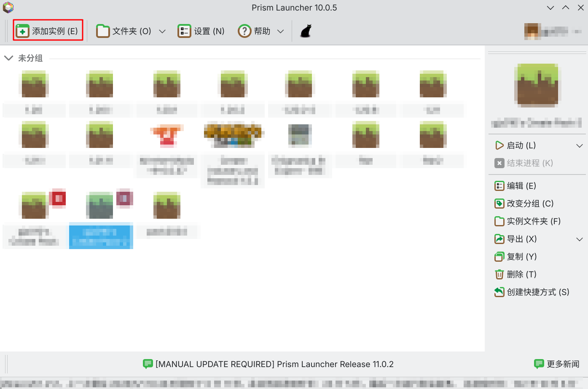
Task: Click the selected instance highlighted in blue
Action: coord(101,219)
